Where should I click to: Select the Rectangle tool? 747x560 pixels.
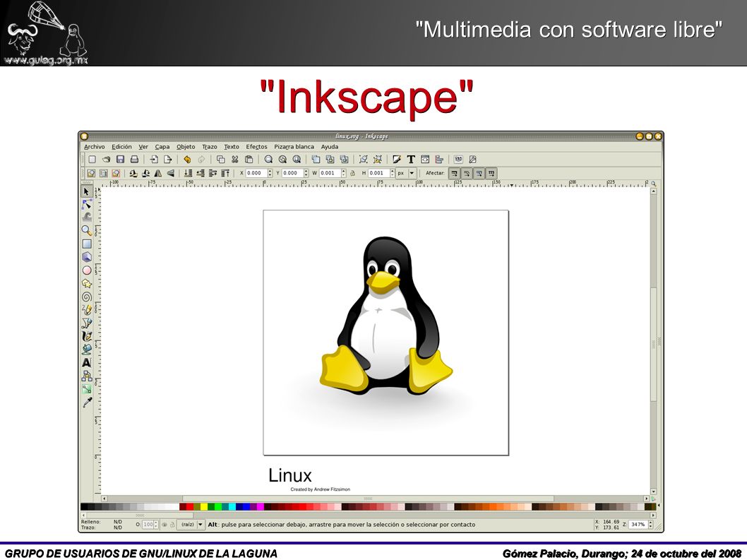[x=86, y=244]
